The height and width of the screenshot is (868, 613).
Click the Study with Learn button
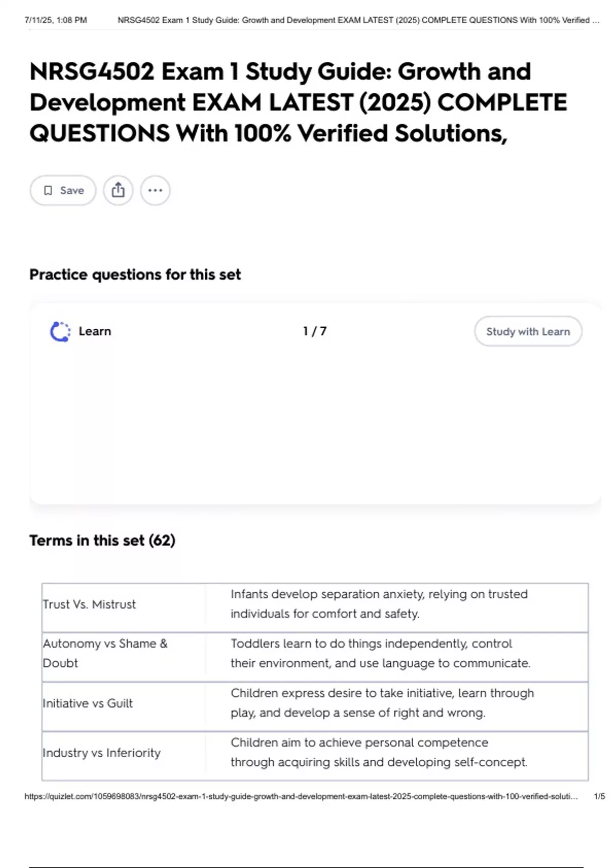528,331
